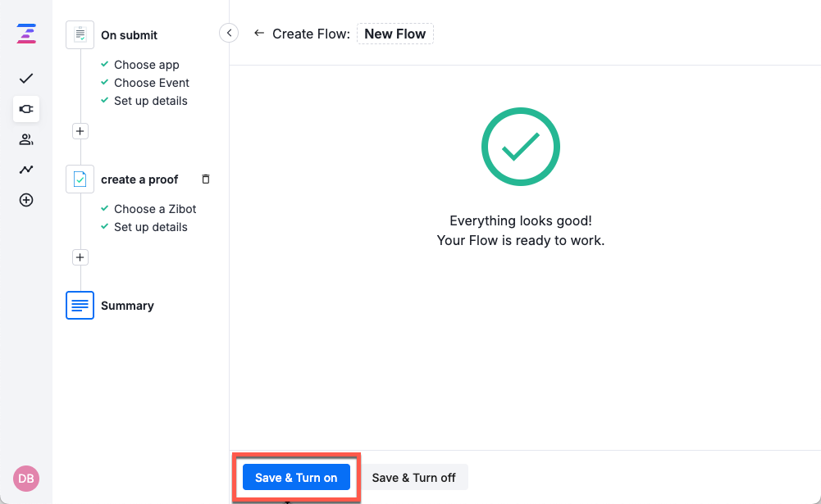
Task: Click the Summary step icon
Action: (x=80, y=305)
